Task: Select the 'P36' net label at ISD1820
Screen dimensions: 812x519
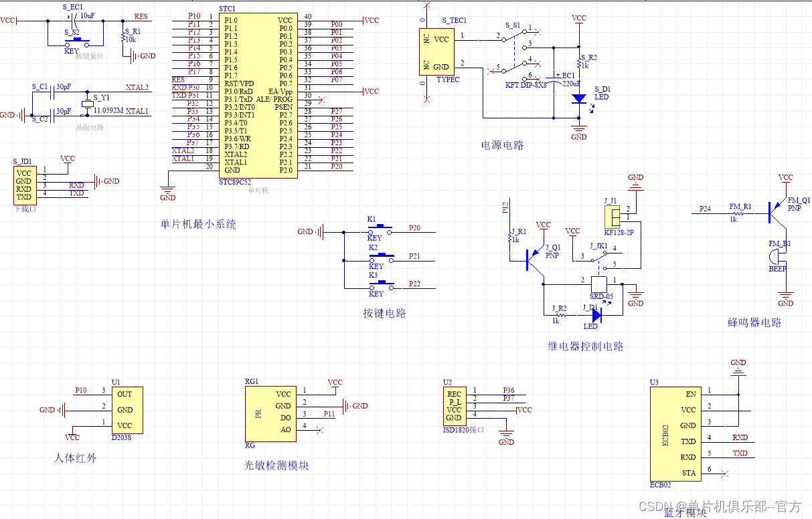Action: (x=509, y=390)
